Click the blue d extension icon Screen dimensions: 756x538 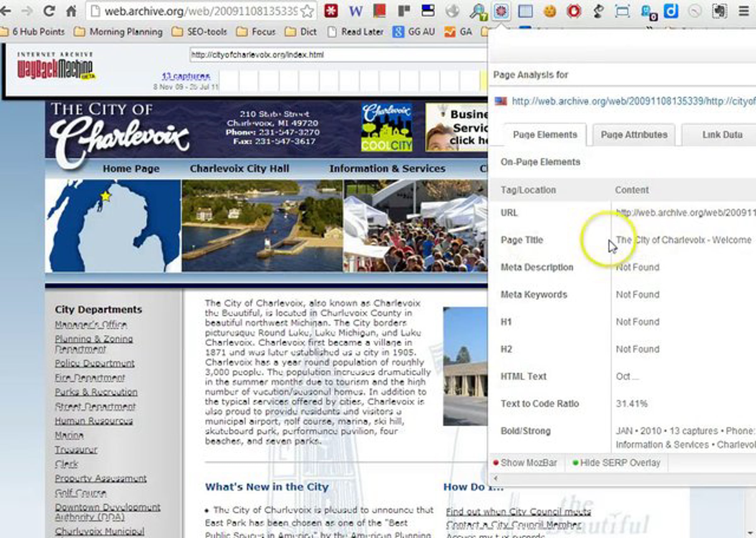671,11
